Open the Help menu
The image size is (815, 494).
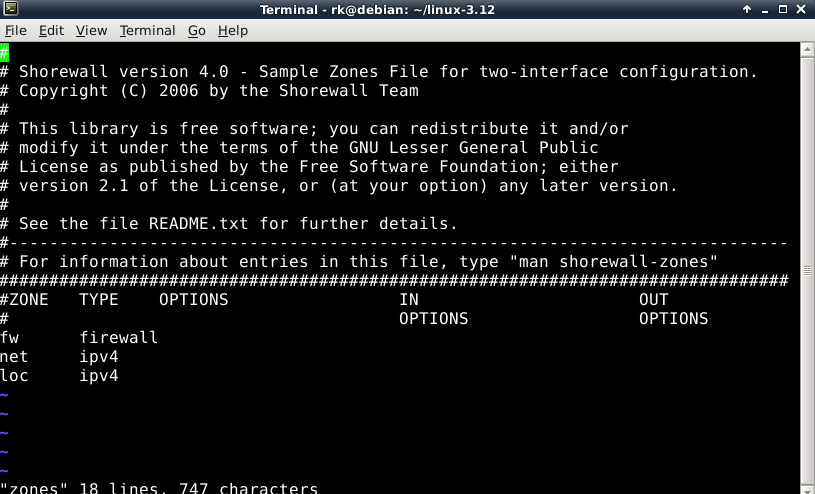click(233, 31)
